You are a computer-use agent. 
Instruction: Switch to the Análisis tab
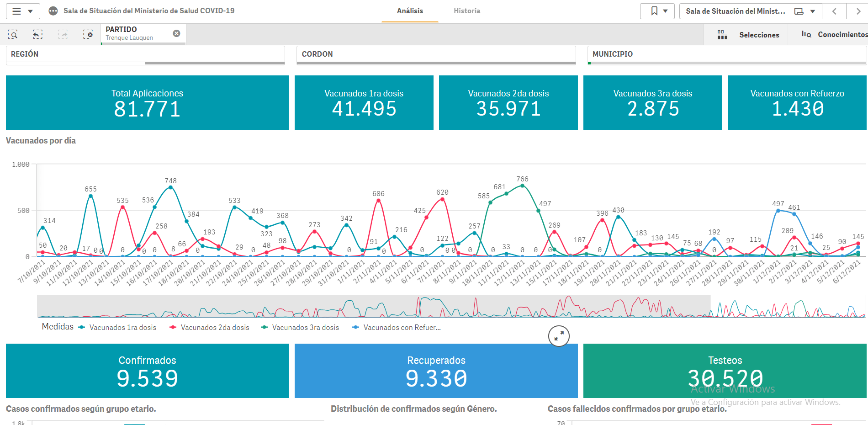(410, 11)
